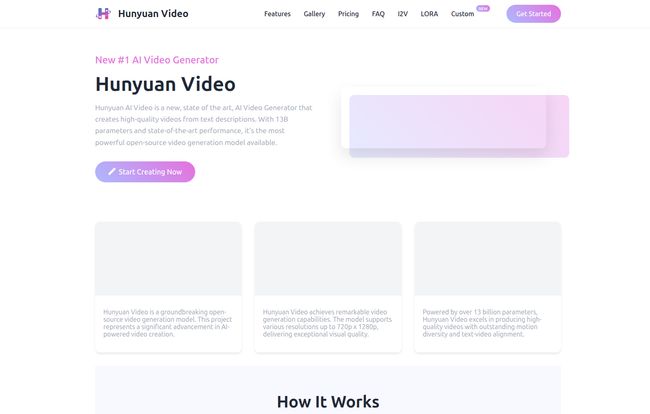Viewport: 650px width, 414px height.
Task: Click the 'How It Works' heading
Action: [328, 402]
